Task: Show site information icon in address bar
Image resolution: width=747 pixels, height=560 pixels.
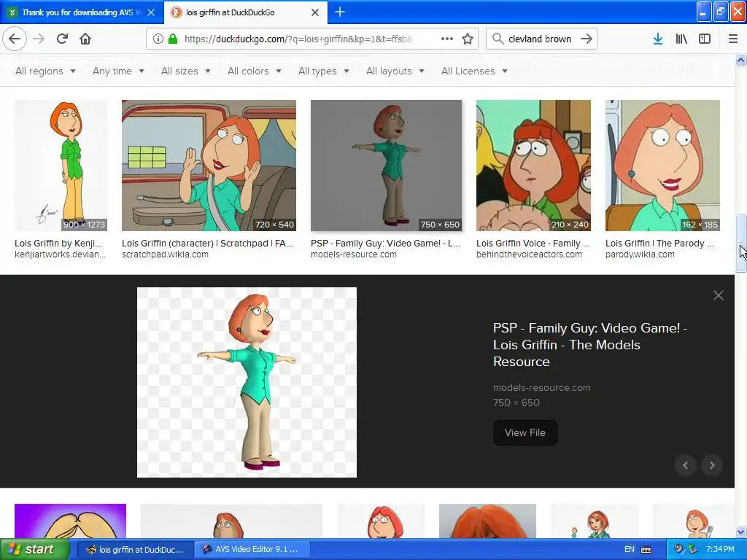Action: tap(158, 39)
